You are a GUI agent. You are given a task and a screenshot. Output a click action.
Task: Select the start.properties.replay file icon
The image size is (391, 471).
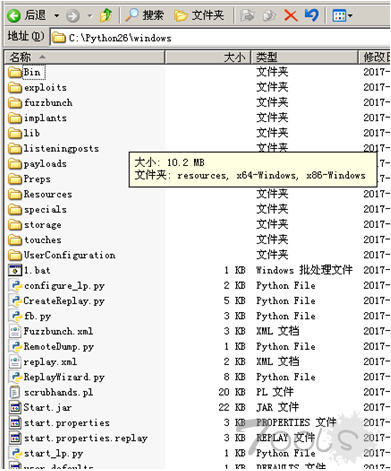coord(15,438)
